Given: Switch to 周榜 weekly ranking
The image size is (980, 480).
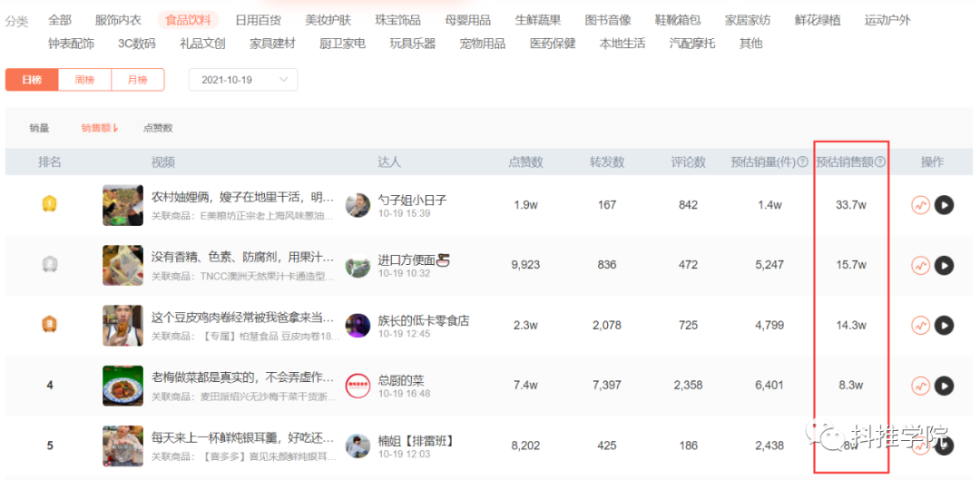Looking at the screenshot, I should [85, 80].
